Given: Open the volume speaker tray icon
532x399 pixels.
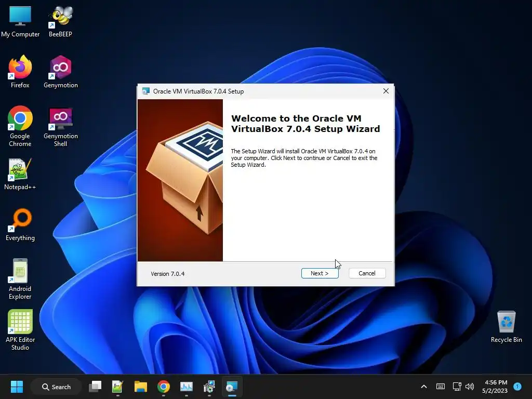Looking at the screenshot, I should (x=470, y=387).
